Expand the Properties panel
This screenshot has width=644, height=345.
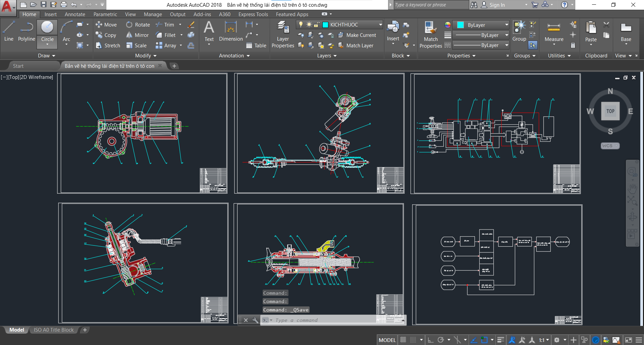[x=461, y=55]
